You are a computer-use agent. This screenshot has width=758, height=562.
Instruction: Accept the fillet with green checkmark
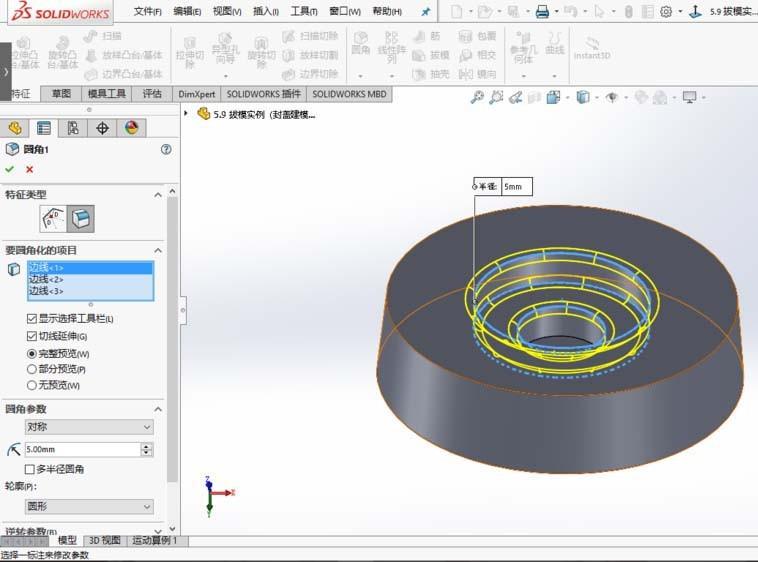click(10, 169)
